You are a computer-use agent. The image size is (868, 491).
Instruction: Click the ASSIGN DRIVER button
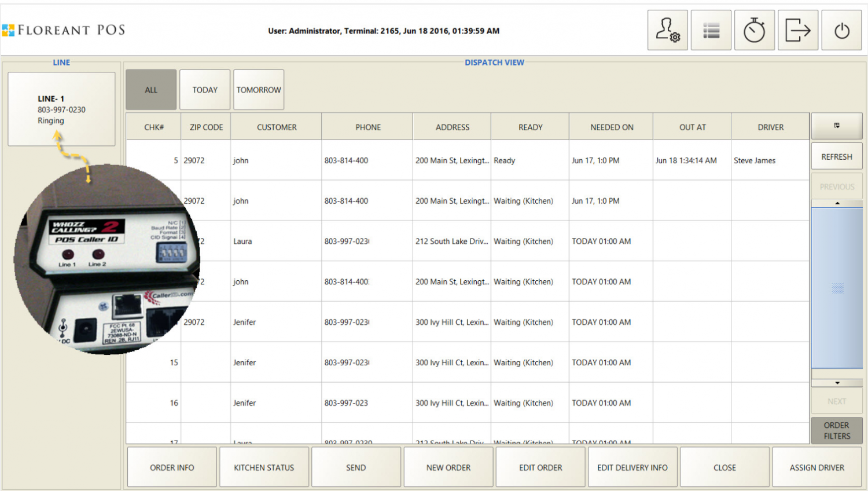click(x=817, y=467)
